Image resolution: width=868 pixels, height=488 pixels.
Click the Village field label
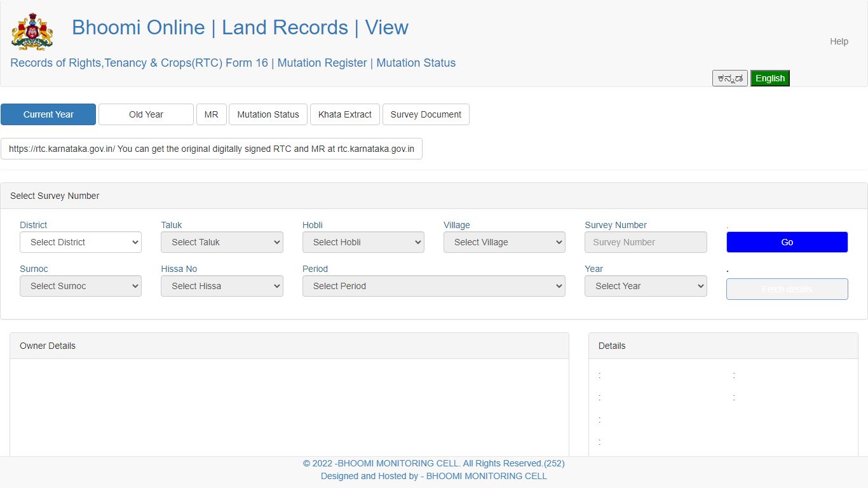[x=457, y=225]
